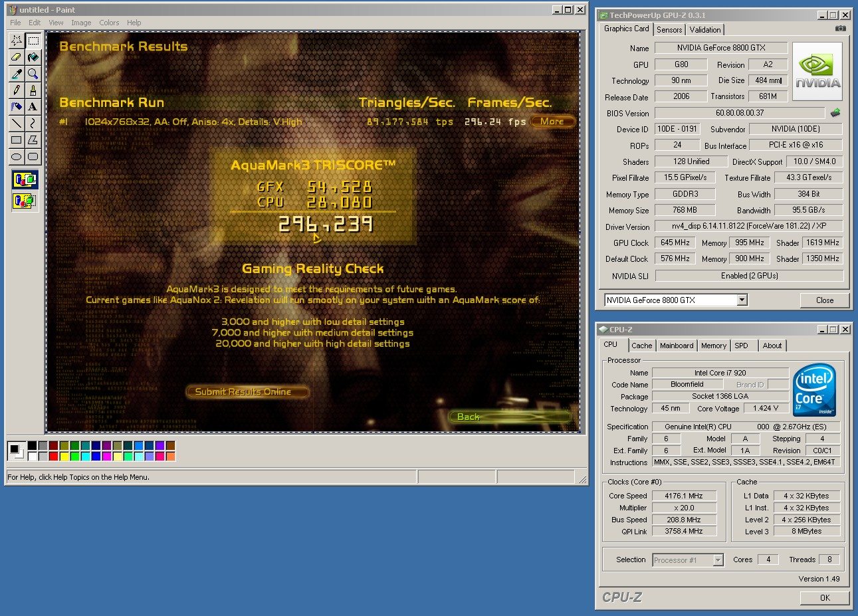Switch to the Mainboard tab in CPU-Z
858x616 pixels.
[x=677, y=346]
